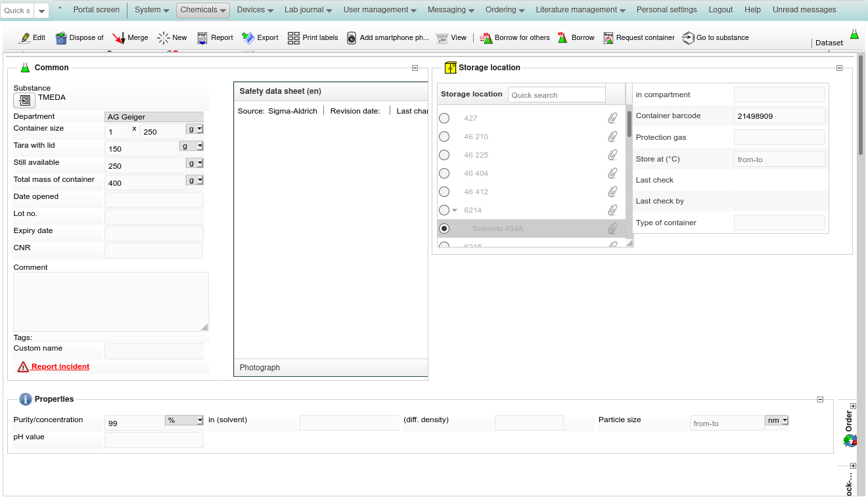Click the Container barcode input field
This screenshot has height=499, width=868.
click(779, 116)
